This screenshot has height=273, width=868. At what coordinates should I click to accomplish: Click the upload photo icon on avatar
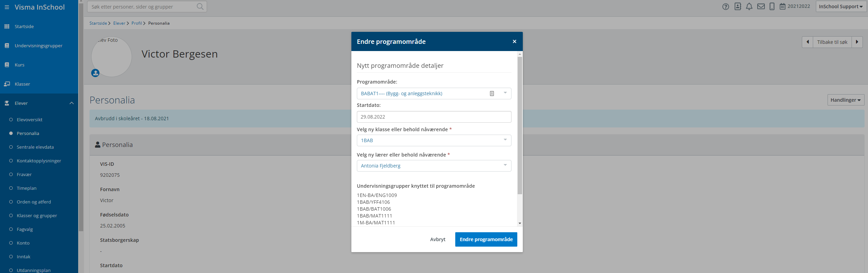[95, 73]
